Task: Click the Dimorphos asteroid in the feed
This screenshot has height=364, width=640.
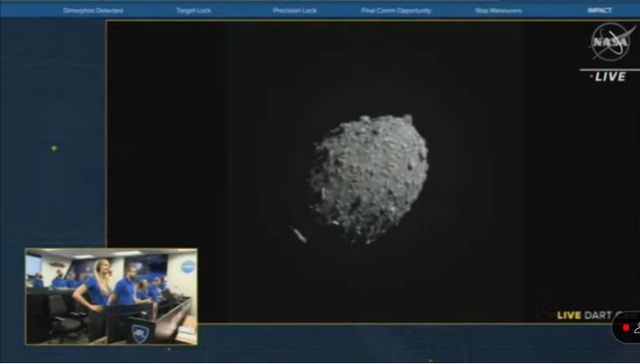Action: click(x=369, y=178)
